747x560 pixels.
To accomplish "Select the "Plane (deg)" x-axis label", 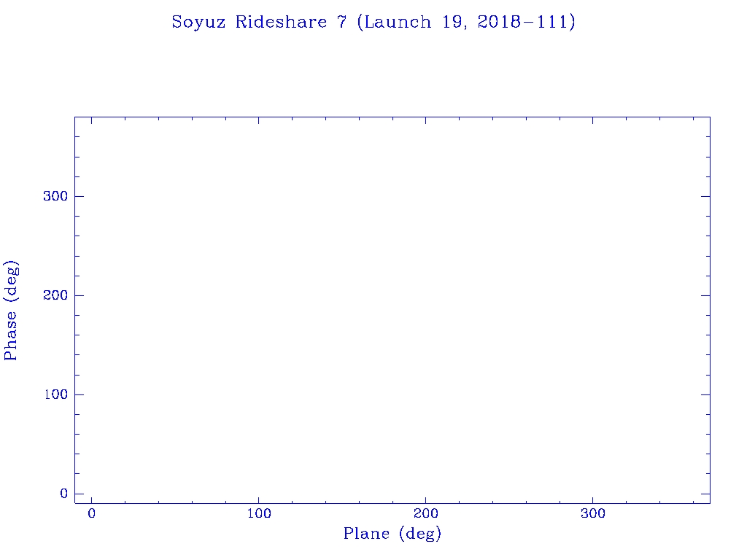I will coord(392,534).
